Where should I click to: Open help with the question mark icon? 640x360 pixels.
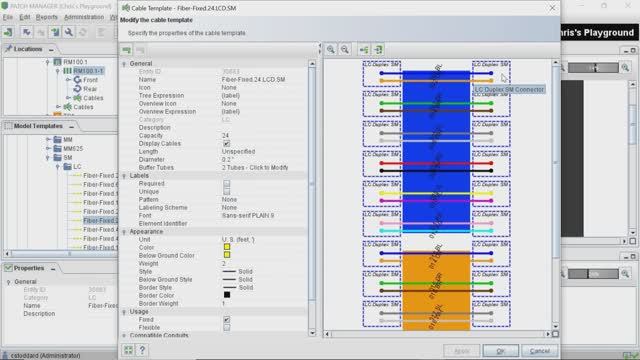pyautogui.click(x=142, y=350)
